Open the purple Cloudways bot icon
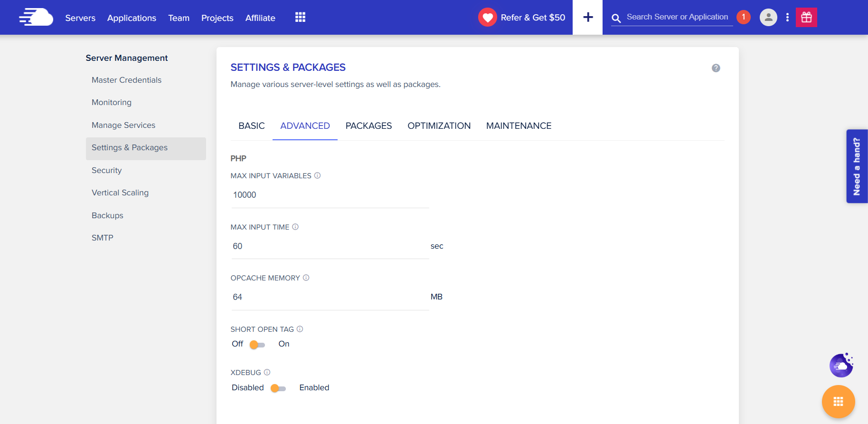868x424 pixels. [841, 365]
